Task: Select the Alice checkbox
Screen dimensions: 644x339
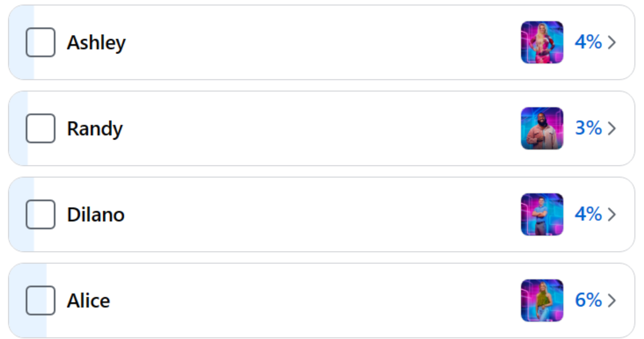Action: click(x=40, y=300)
